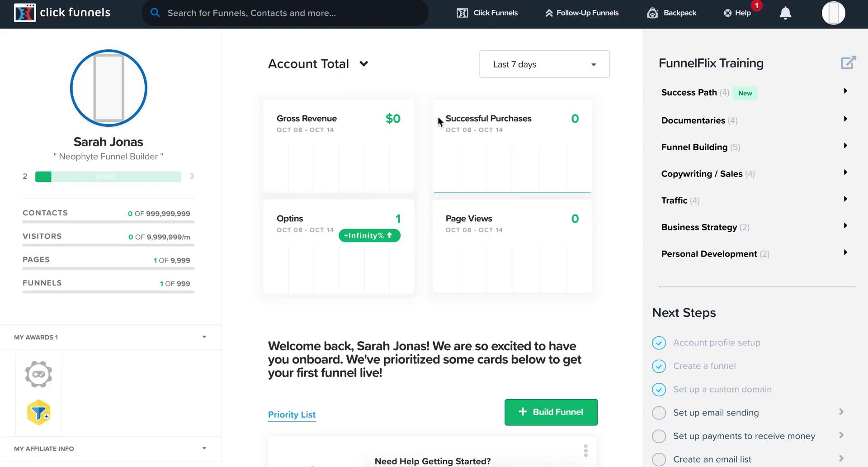Click the level progress bar 10/200
Screen dimensions: 868x467
(108, 176)
